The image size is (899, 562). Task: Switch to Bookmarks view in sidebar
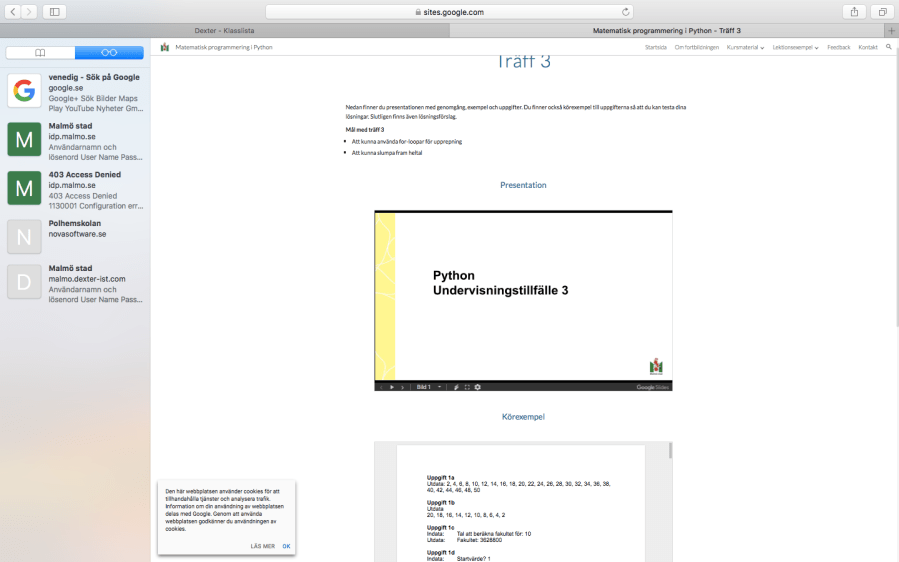[x=40, y=52]
